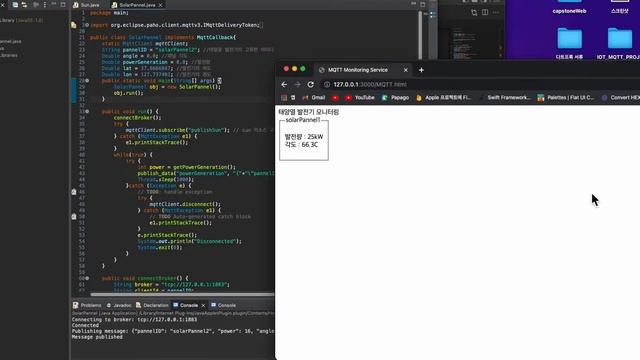
Task: Open the Javadoc tab
Action: 119,305
